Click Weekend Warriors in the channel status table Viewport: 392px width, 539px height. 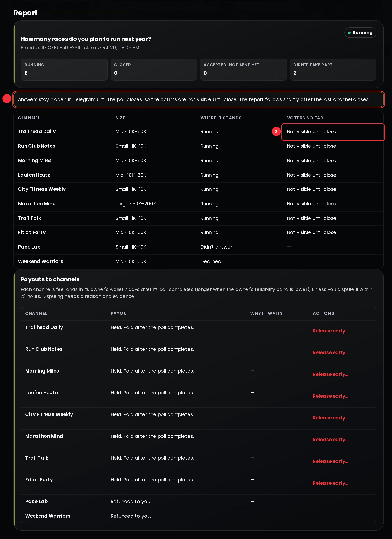(x=41, y=262)
